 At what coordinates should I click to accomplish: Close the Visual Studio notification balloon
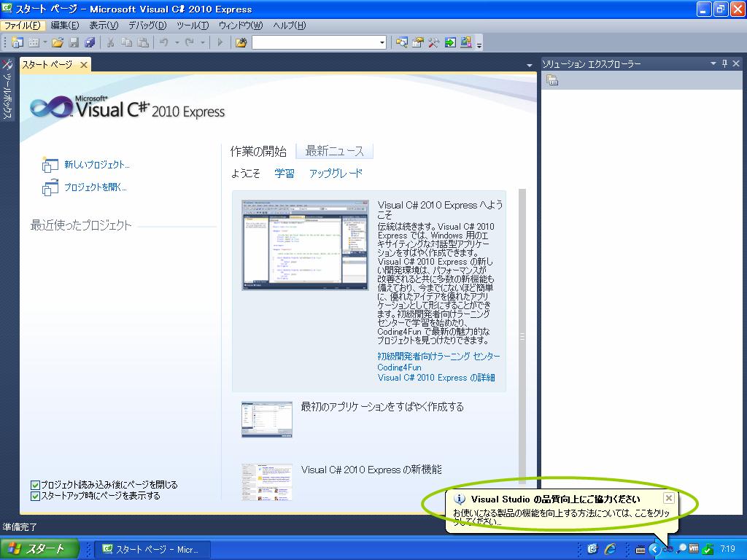click(668, 498)
